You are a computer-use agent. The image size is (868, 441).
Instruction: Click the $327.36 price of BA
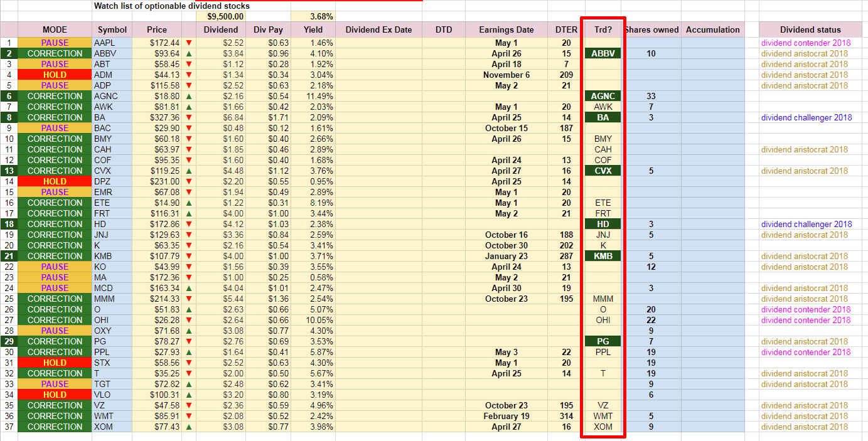[x=157, y=117]
